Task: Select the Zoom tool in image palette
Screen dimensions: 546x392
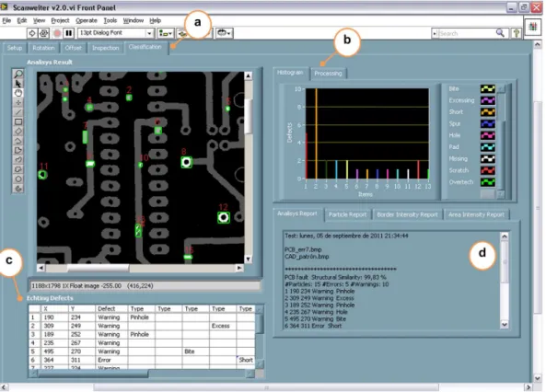Action: coord(18,75)
